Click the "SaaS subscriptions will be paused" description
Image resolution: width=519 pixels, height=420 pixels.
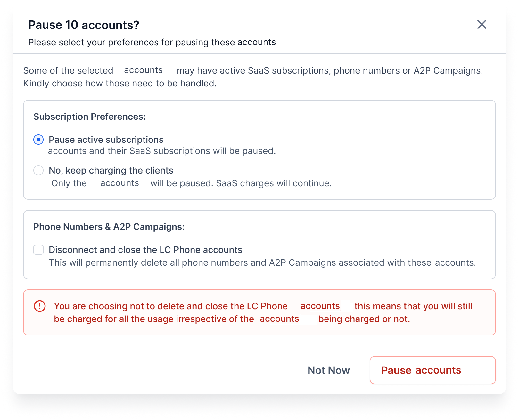pyautogui.click(x=162, y=151)
